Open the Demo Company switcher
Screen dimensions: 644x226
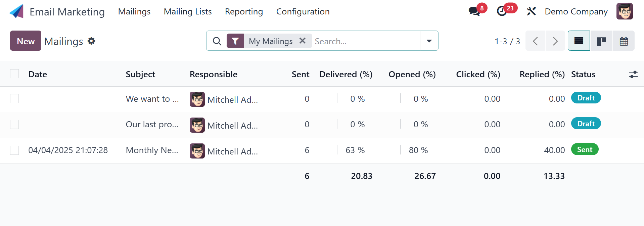(576, 11)
